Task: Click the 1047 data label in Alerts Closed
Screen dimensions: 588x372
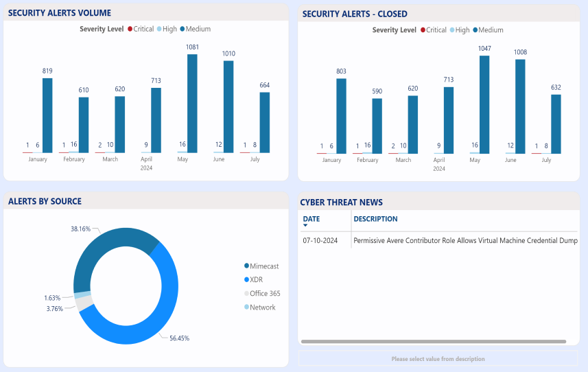Action: [484, 49]
